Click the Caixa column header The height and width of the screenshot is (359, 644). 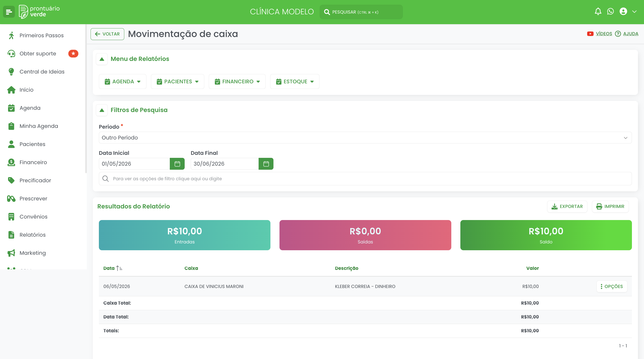(x=191, y=268)
